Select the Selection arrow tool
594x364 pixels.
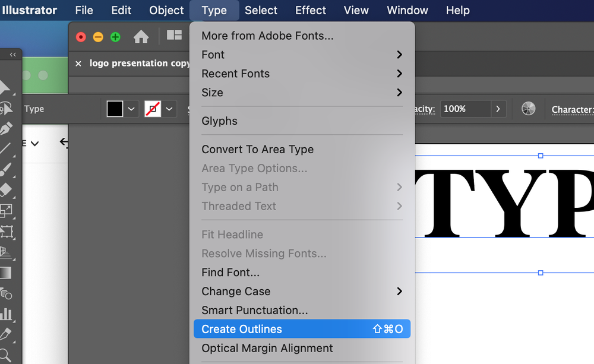[5, 87]
